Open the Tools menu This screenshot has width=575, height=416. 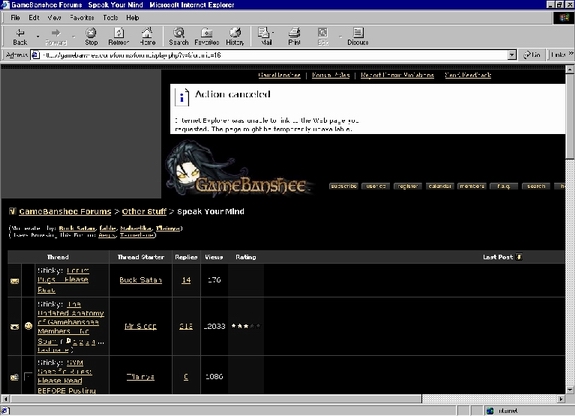110,18
